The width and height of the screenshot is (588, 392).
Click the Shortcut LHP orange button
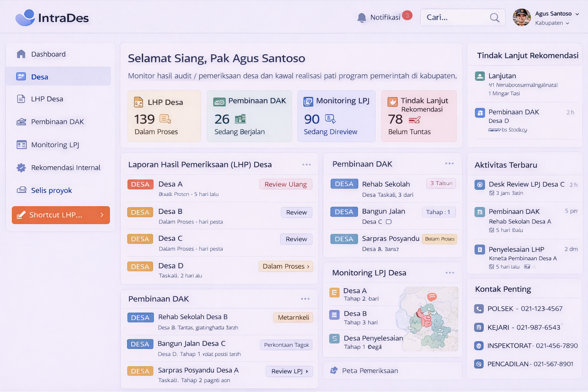(61, 215)
